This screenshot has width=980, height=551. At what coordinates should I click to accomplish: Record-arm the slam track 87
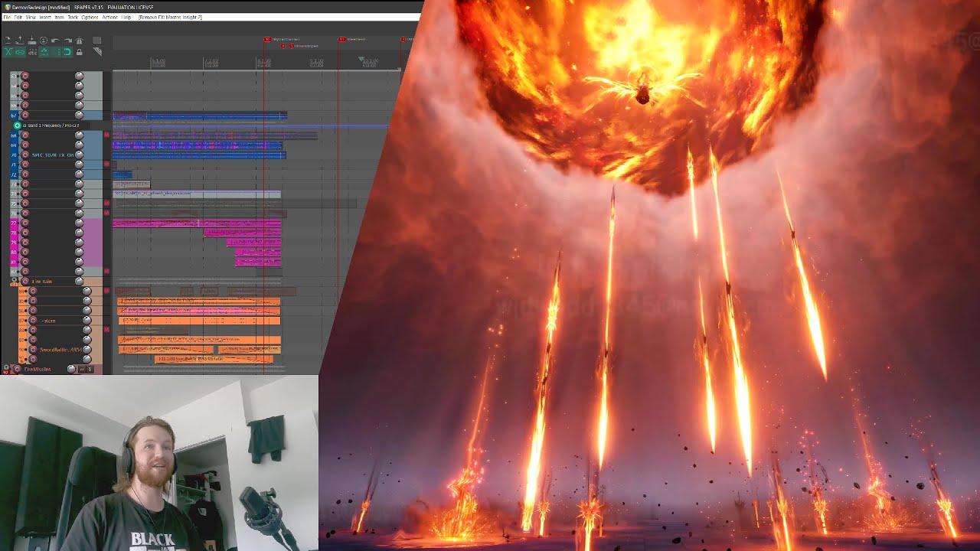click(33, 321)
